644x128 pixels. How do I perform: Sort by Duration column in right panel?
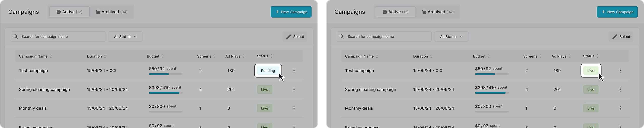[431, 56]
